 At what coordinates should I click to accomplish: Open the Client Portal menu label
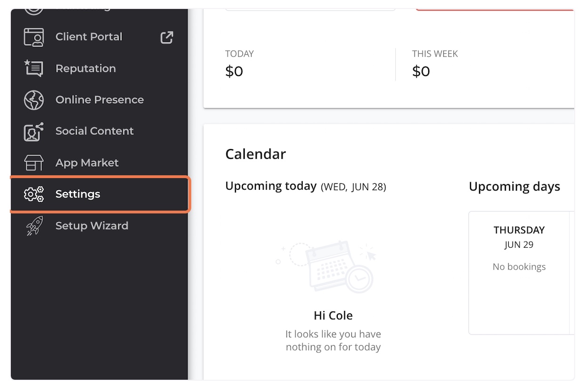tap(89, 37)
